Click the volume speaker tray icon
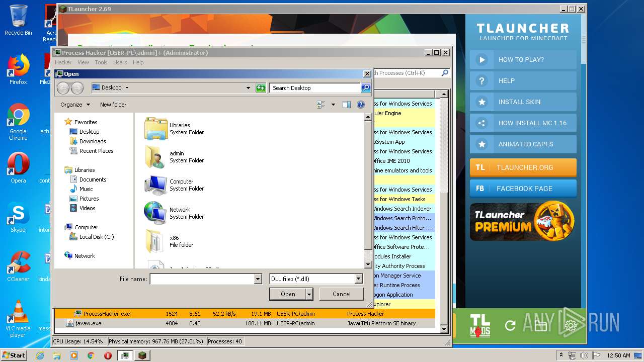The height and width of the screenshot is (362, 644). pyautogui.click(x=583, y=355)
